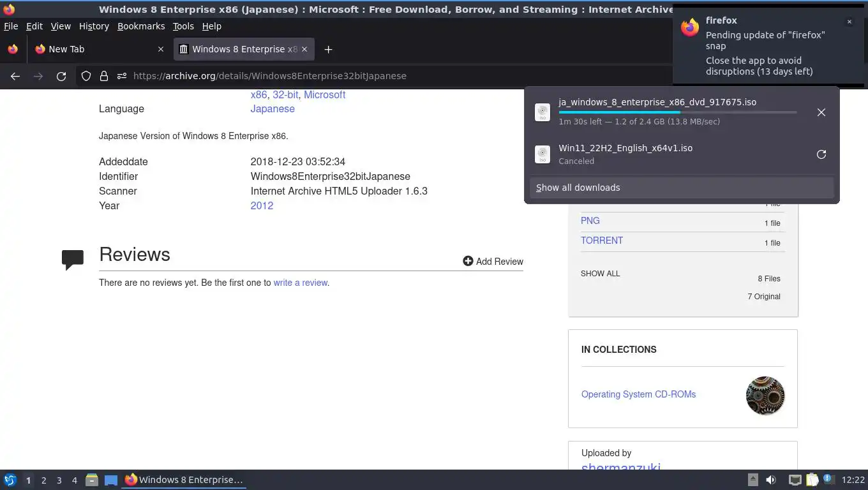Image resolution: width=868 pixels, height=490 pixels.
Task: Open tracking protection shield icon
Action: click(x=86, y=76)
